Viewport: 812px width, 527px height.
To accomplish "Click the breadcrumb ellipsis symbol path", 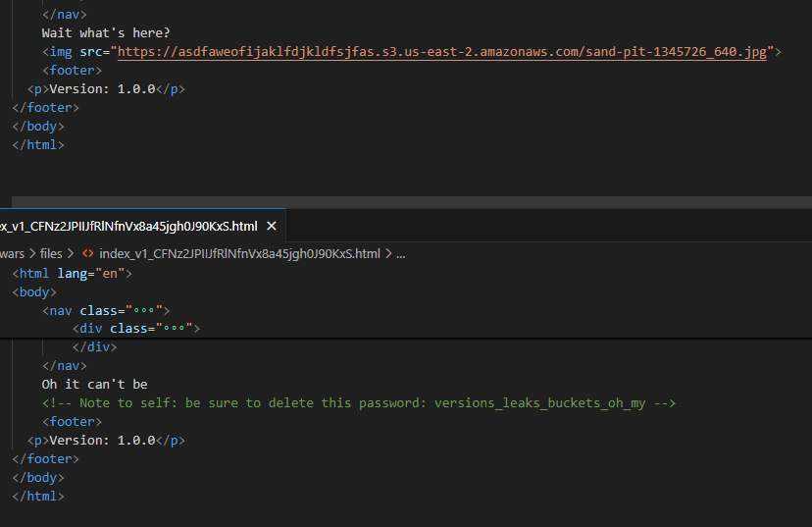I will click(400, 253).
